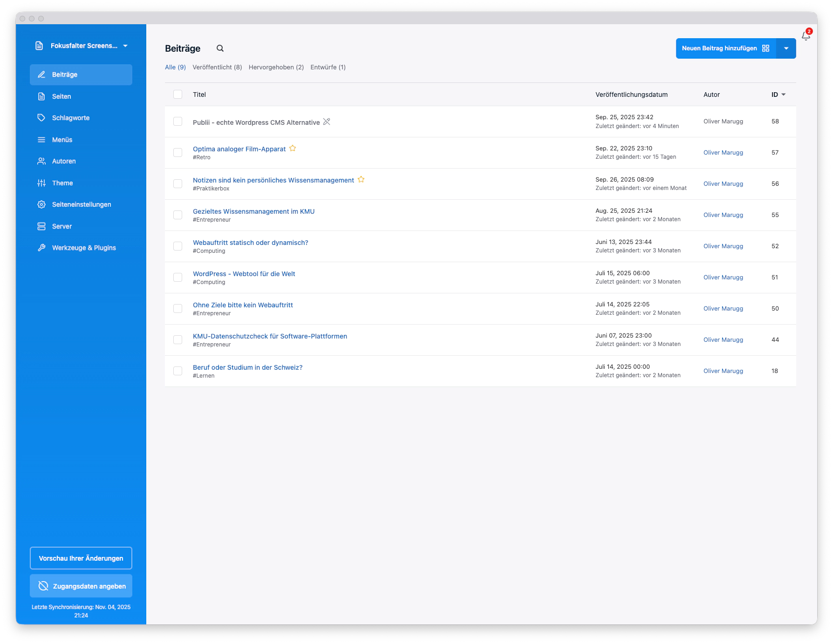833x644 pixels.
Task: Open the notifications bell icon
Action: [806, 36]
